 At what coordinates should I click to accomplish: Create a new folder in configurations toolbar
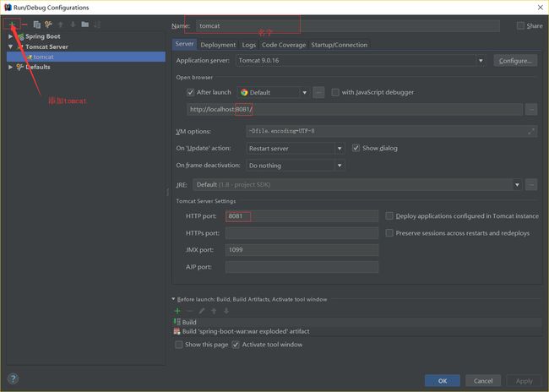point(84,24)
